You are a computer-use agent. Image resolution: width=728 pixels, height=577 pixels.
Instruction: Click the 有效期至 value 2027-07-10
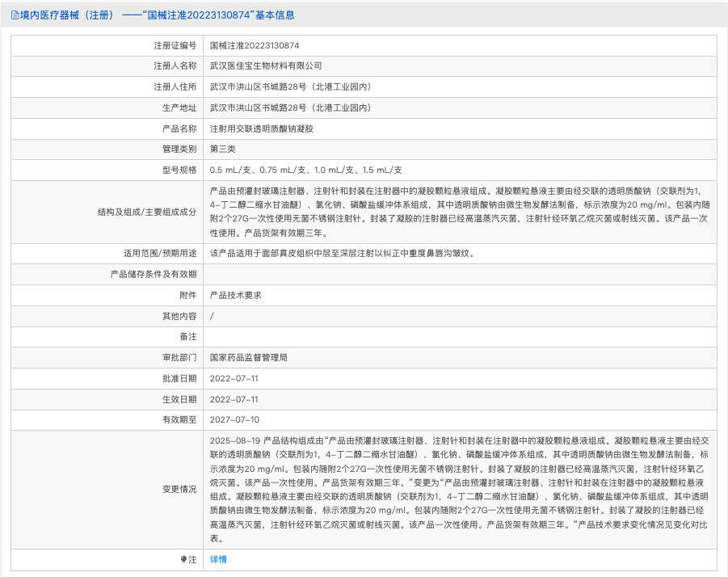pyautogui.click(x=234, y=419)
